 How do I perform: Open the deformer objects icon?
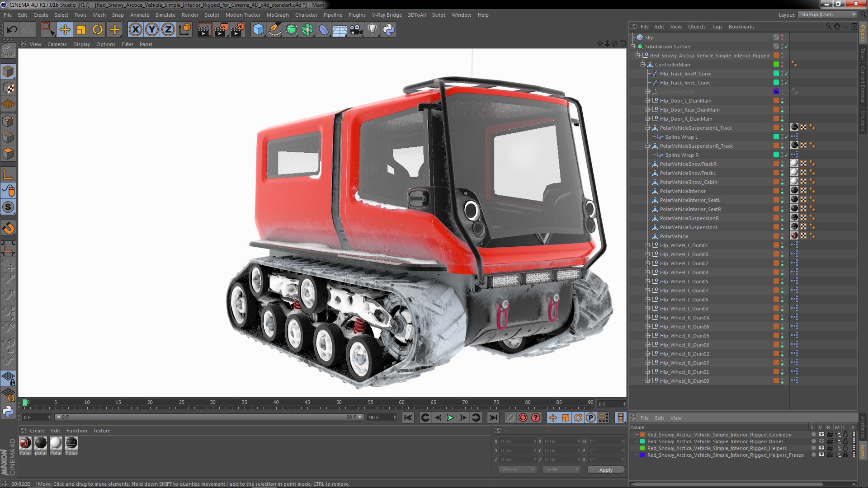pyautogui.click(x=324, y=30)
